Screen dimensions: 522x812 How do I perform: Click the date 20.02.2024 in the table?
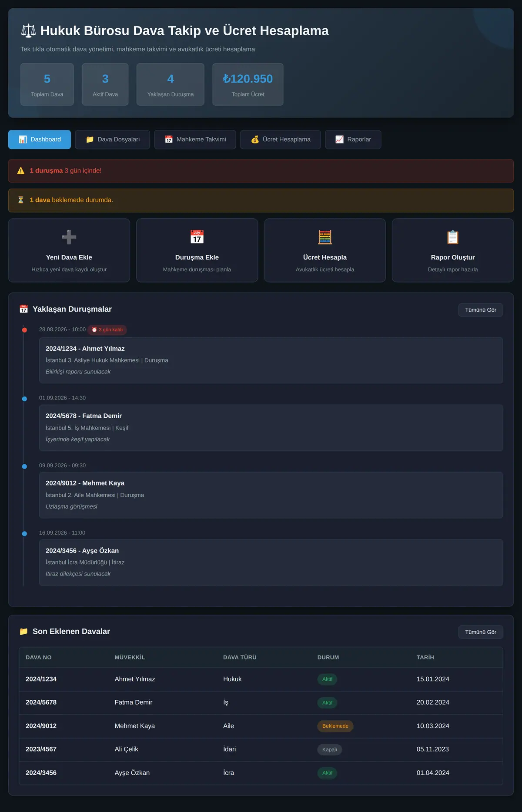[433, 702]
